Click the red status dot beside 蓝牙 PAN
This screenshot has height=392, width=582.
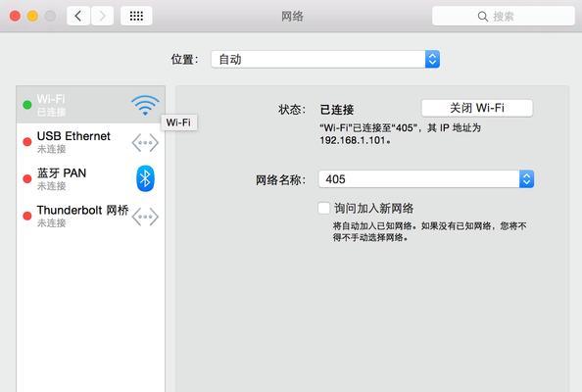[x=27, y=179]
